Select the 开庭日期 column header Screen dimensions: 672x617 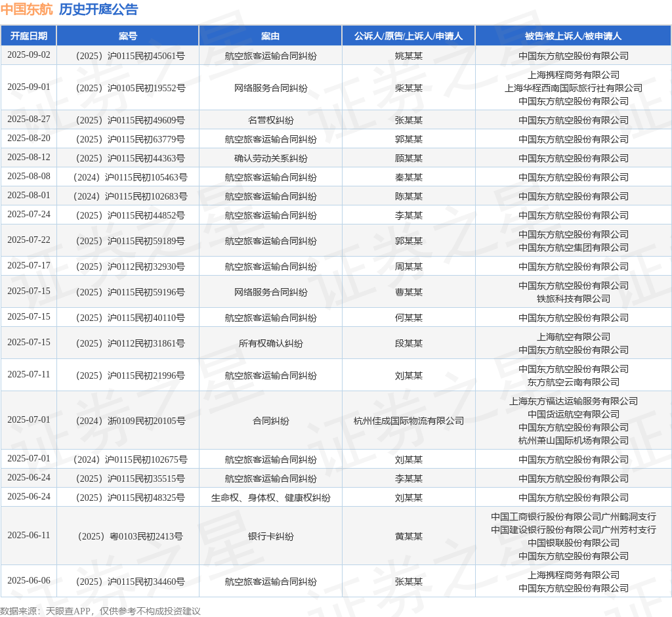[29, 36]
